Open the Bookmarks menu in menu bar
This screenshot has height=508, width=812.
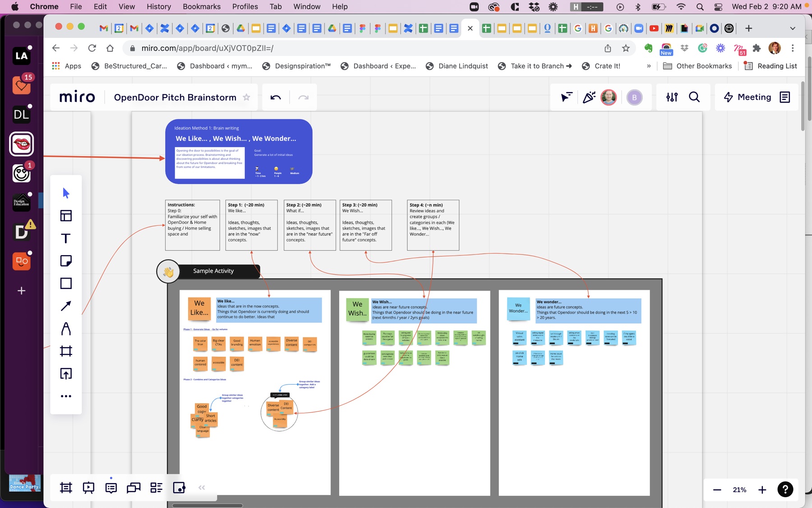click(x=202, y=6)
